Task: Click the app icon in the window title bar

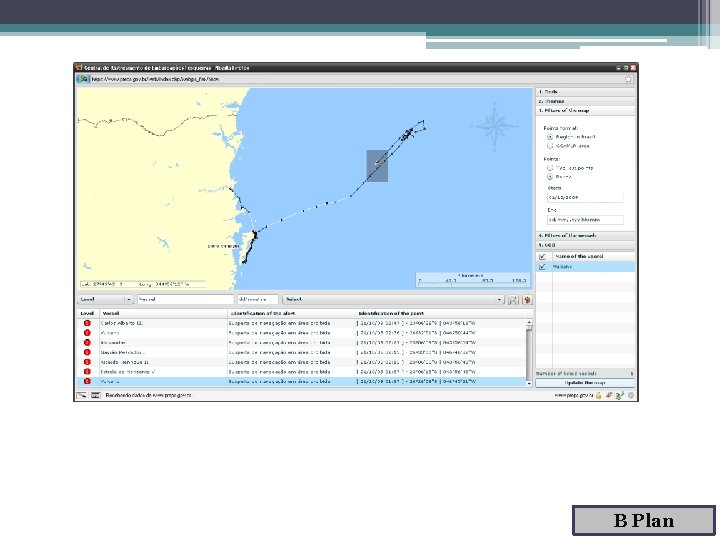Action: (79, 68)
